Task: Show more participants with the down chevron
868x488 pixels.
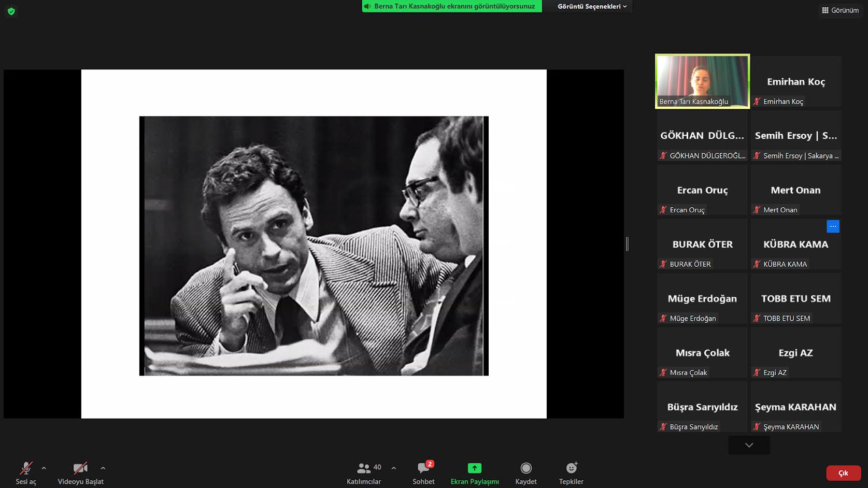Action: [x=749, y=445]
